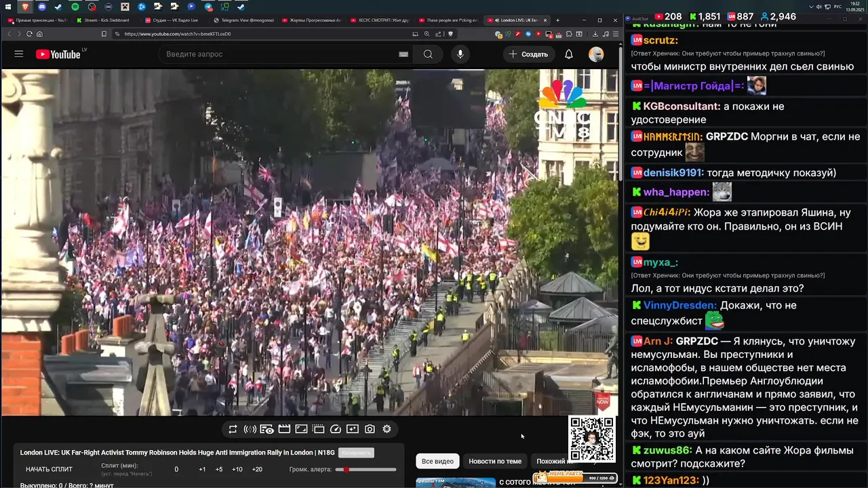This screenshot has height=488, width=868.
Task: Open Discord from the Windows taskbar
Action: click(42, 7)
